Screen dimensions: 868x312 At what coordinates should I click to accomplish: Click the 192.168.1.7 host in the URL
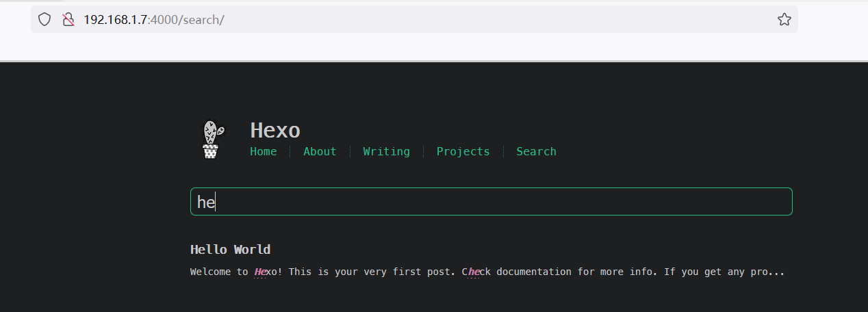[x=115, y=19]
